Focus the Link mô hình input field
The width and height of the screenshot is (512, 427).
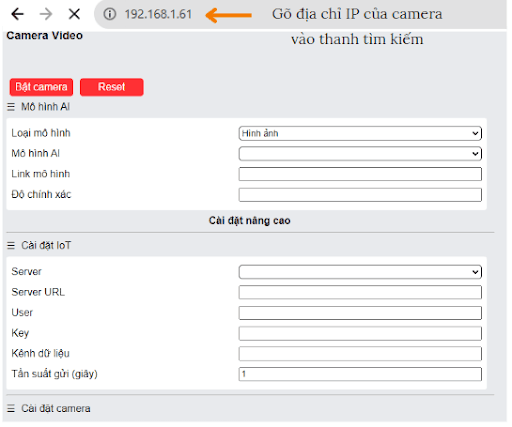coord(360,174)
